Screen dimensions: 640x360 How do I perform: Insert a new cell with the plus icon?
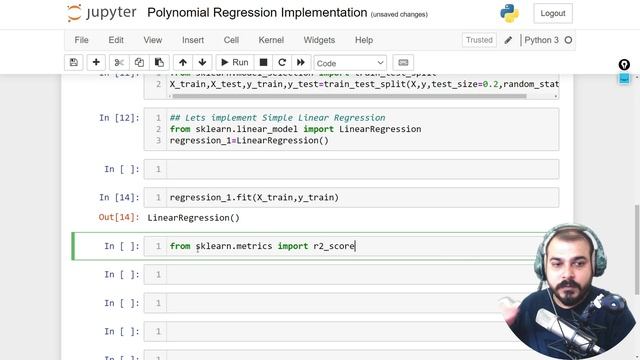[x=96, y=62]
